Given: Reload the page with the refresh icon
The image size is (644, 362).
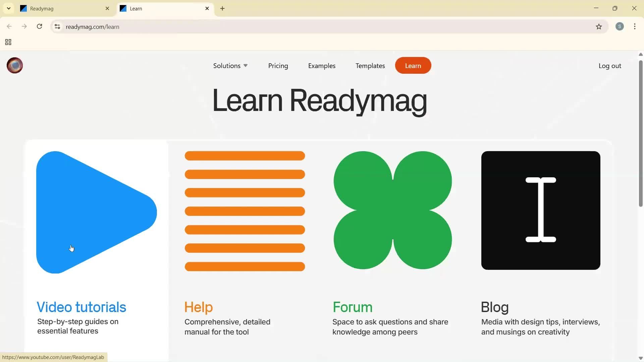Looking at the screenshot, I should (x=40, y=26).
